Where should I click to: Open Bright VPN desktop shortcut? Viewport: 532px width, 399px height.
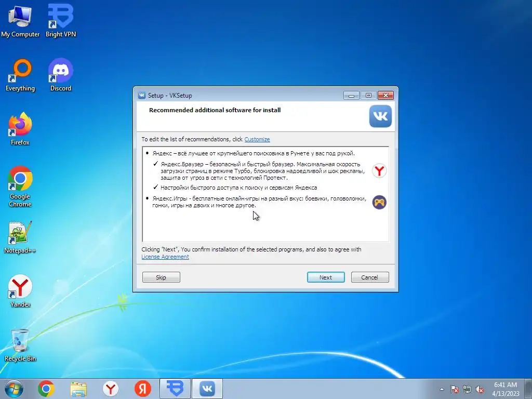[x=61, y=21]
